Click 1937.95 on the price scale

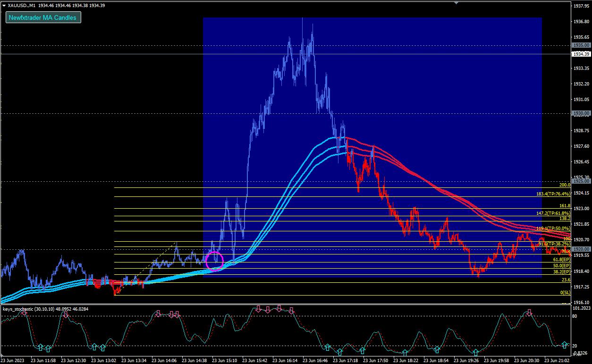tap(581, 6)
